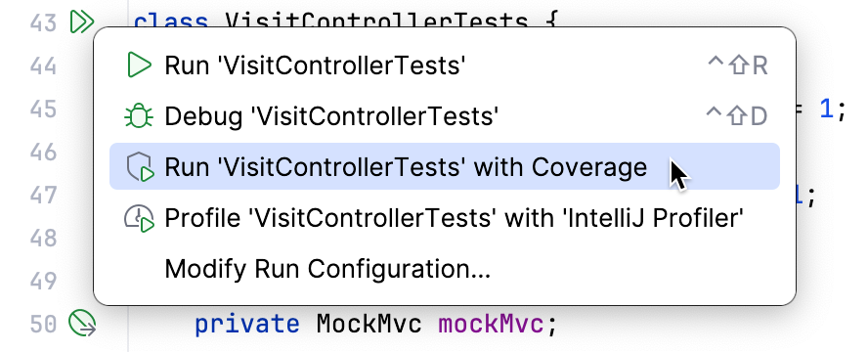The image size is (868, 352).
Task: Click the ^⇧R shortcut hint
Action: [x=738, y=66]
